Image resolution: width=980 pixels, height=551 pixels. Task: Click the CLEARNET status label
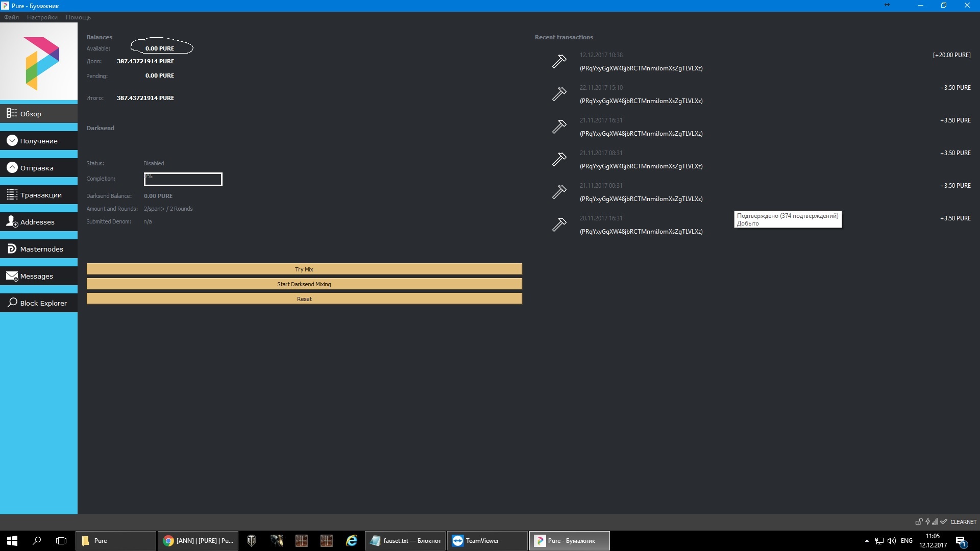(963, 522)
